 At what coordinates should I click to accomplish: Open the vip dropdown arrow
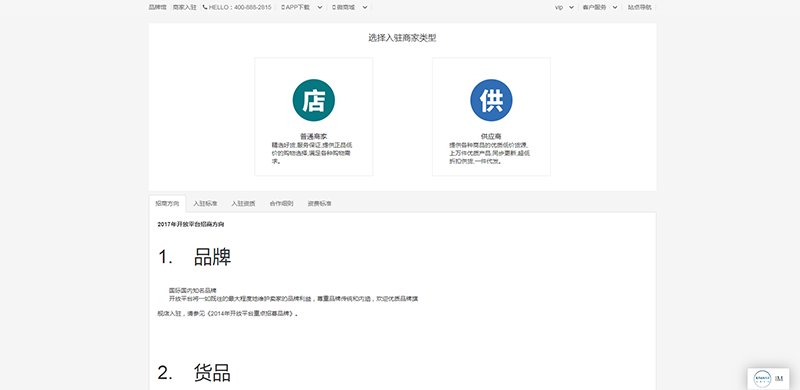tap(571, 7)
